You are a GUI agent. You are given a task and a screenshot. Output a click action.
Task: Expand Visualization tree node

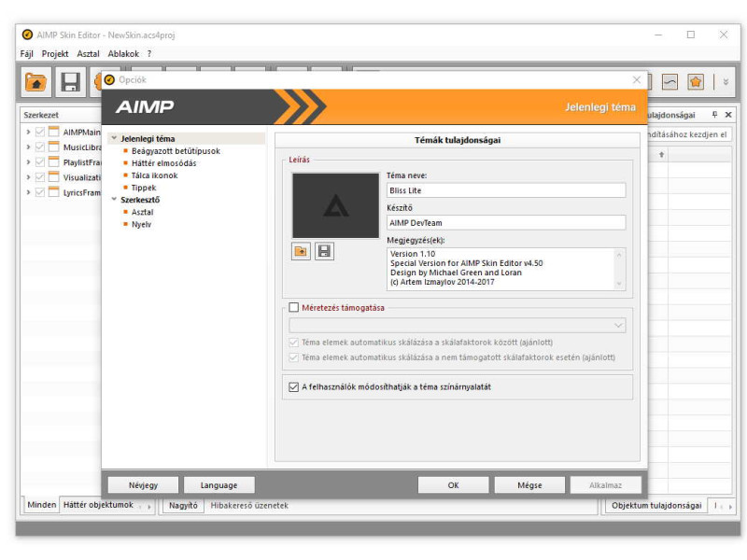click(x=28, y=177)
